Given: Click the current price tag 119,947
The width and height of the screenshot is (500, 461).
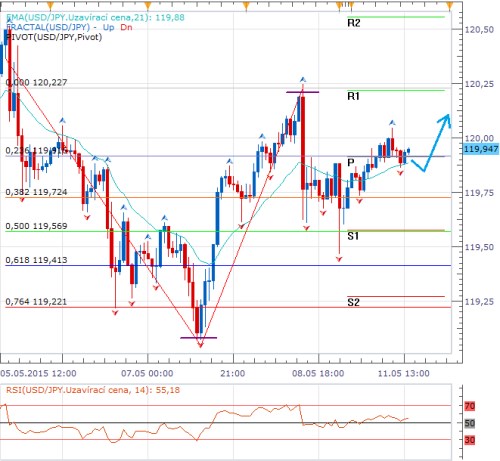Looking at the screenshot, I should click(x=481, y=149).
